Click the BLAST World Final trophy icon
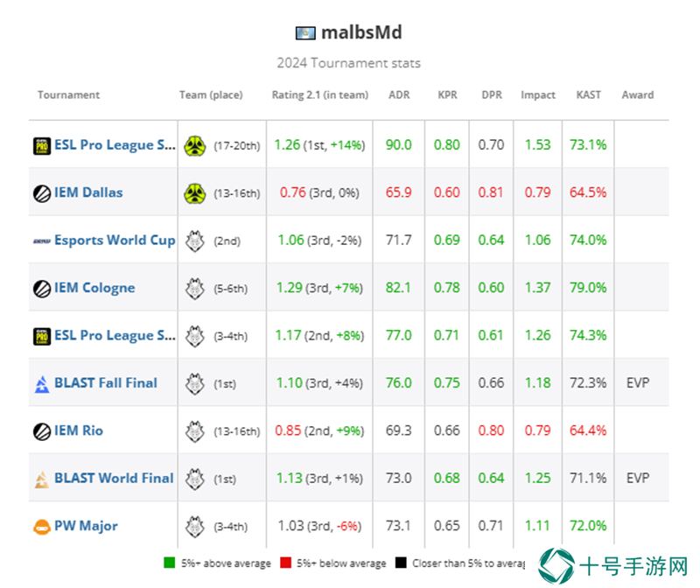 [x=42, y=479]
